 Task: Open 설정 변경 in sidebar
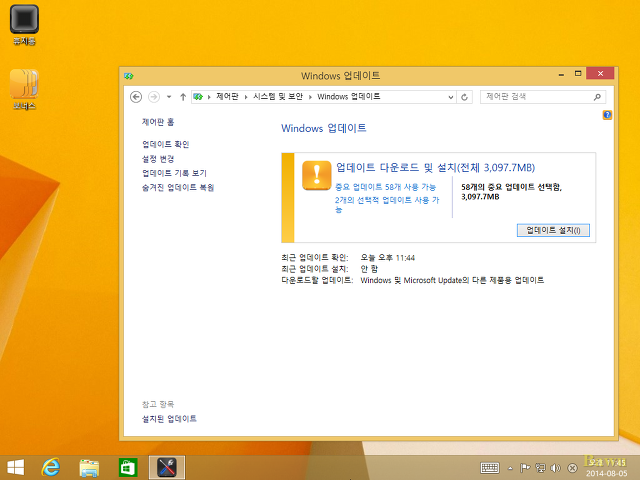(x=158, y=159)
